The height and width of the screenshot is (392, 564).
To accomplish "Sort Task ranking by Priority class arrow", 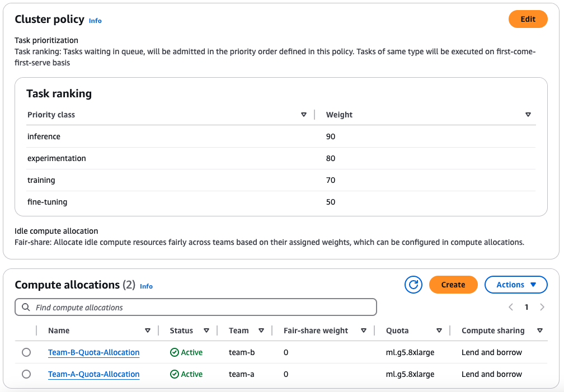I will [304, 115].
